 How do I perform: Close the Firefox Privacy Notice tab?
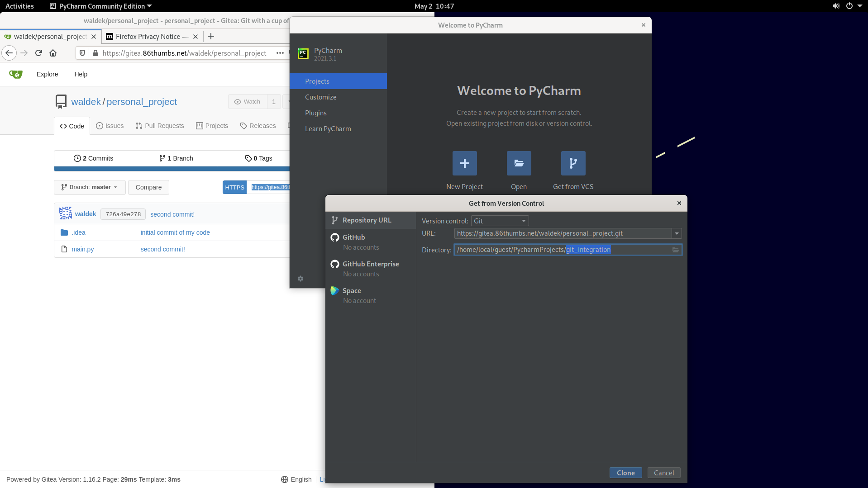196,37
